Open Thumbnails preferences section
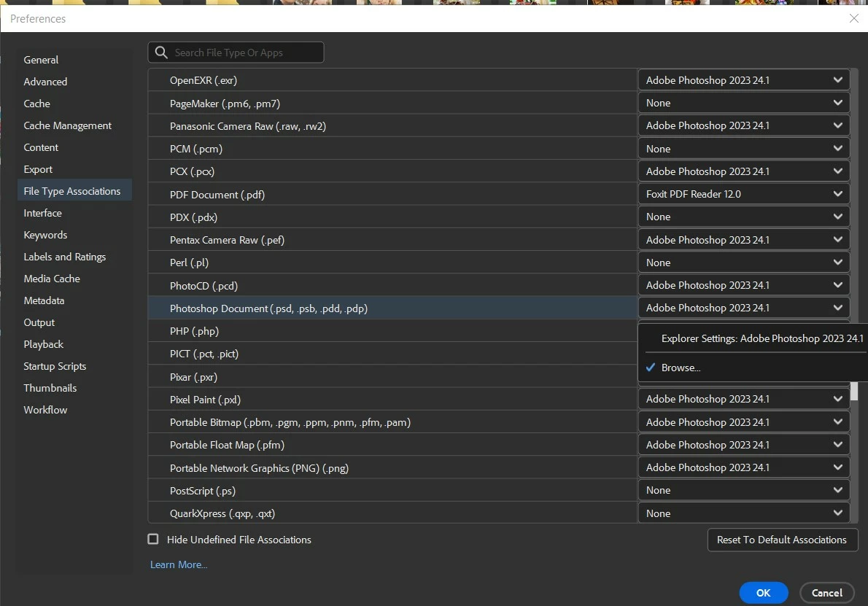Screen dimensions: 868x606 (x=50, y=388)
